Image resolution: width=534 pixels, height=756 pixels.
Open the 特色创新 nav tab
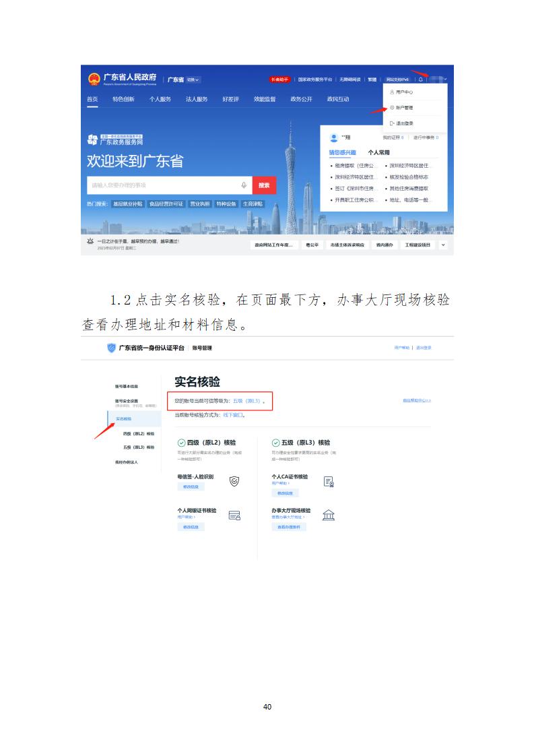click(x=123, y=99)
